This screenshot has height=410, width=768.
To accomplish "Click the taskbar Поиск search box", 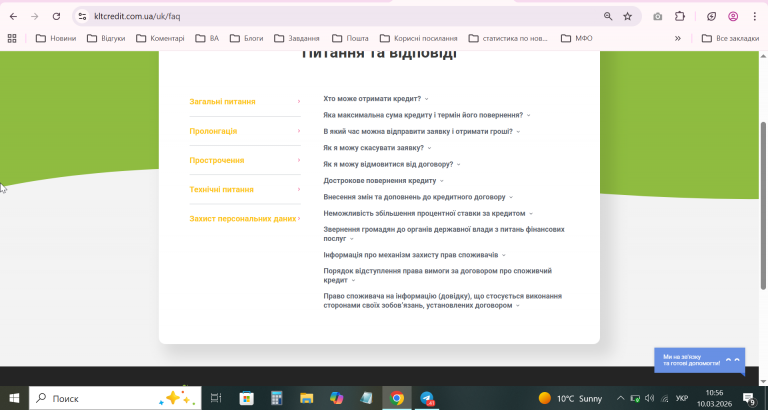I will (115, 398).
